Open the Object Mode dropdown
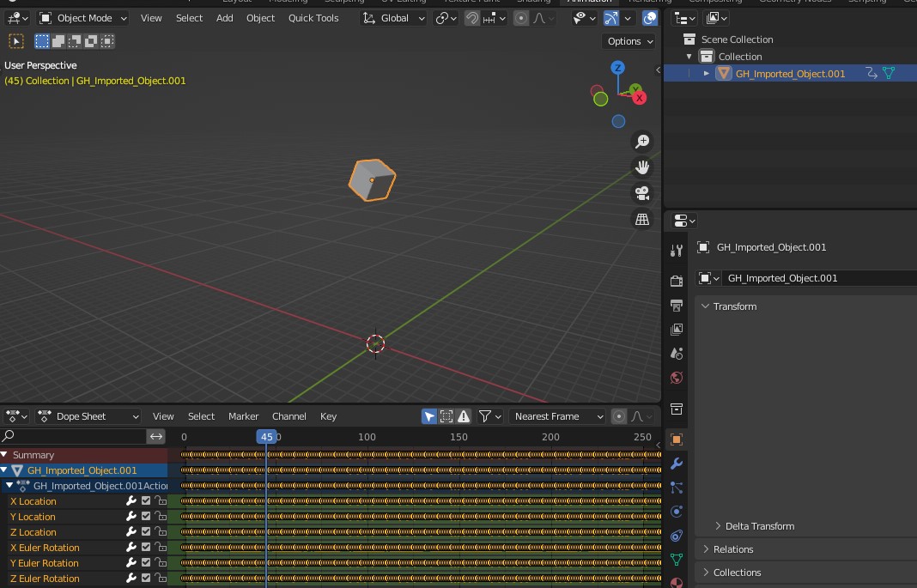This screenshot has height=588, width=917. pyautogui.click(x=83, y=18)
